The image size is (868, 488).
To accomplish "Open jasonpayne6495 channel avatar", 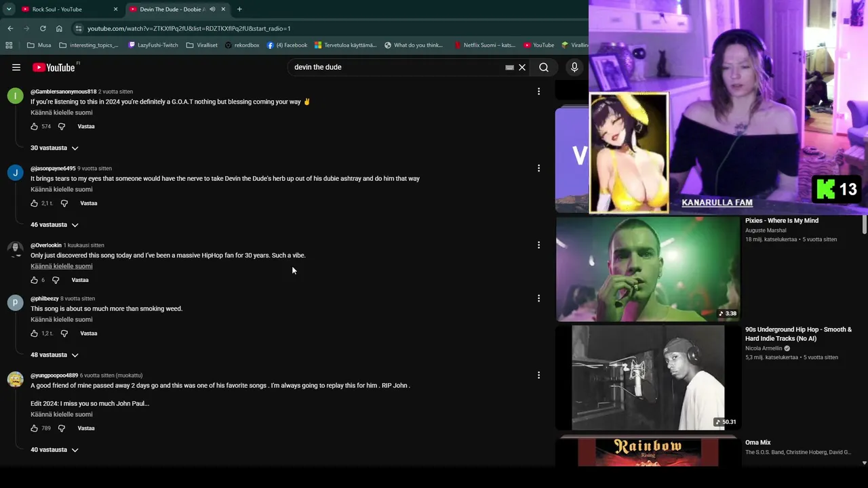I will pyautogui.click(x=15, y=172).
